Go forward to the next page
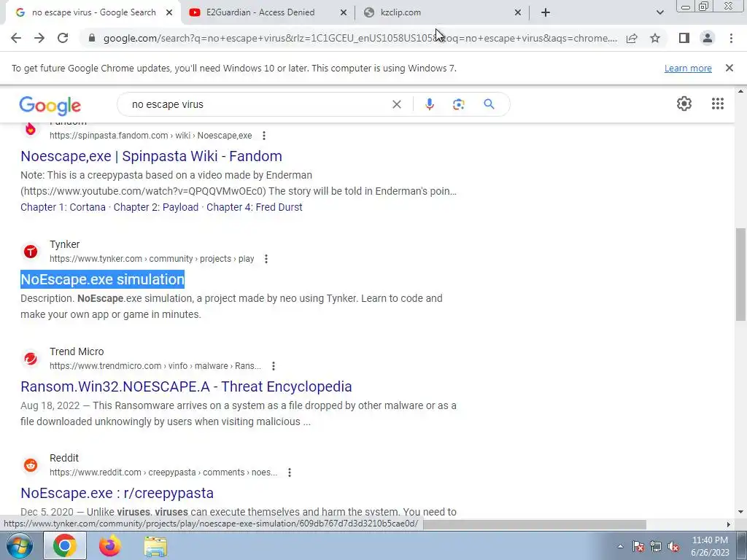747x560 pixels. (x=39, y=38)
